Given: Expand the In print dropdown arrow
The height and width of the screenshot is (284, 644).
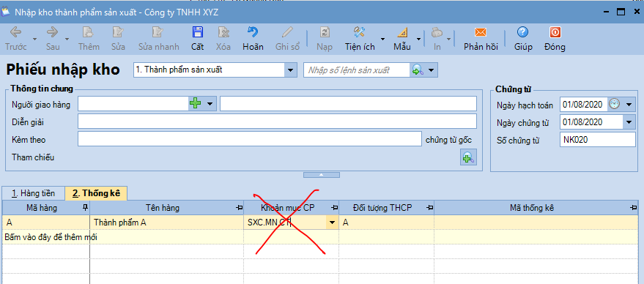Looking at the screenshot, I should 449,40.
